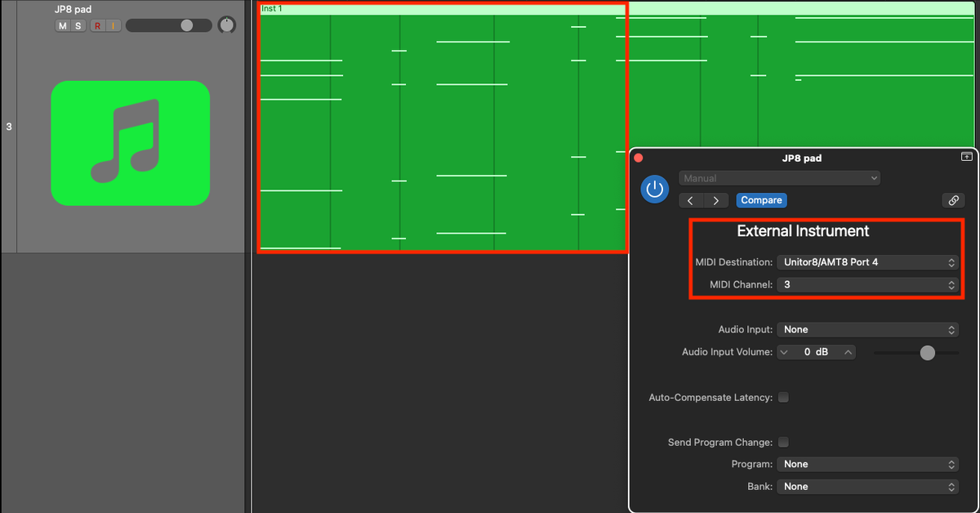
Task: Load the next preset with the right arrow
Action: pyautogui.click(x=715, y=199)
